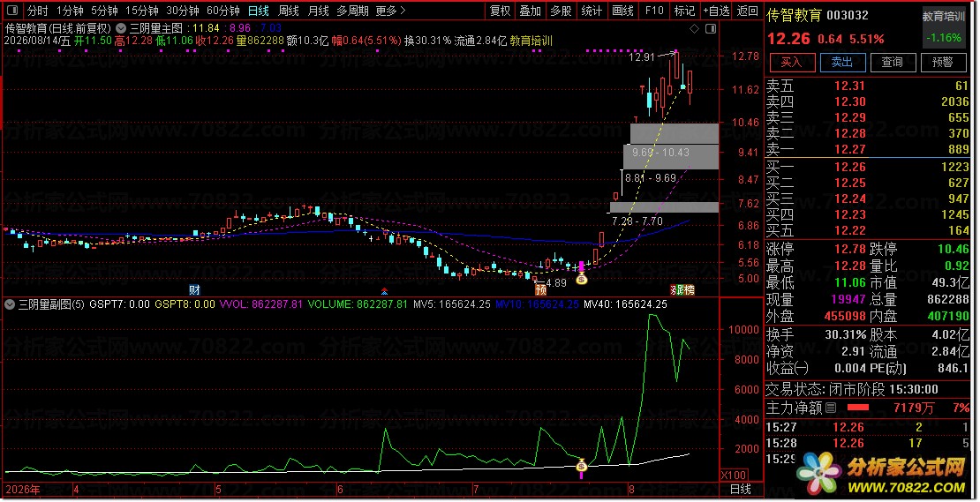Click the 4.89 low price label
Image resolution: width=980 pixels, height=502 pixels.
[555, 283]
